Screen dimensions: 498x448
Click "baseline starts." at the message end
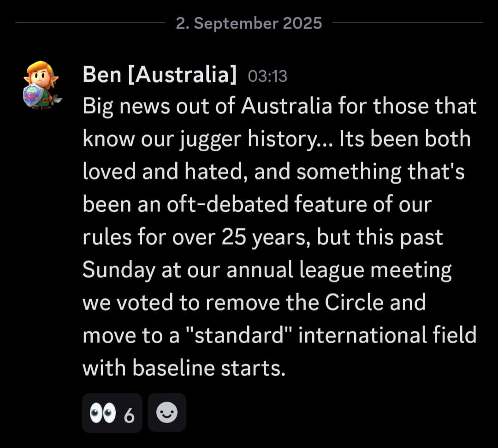click(207, 368)
